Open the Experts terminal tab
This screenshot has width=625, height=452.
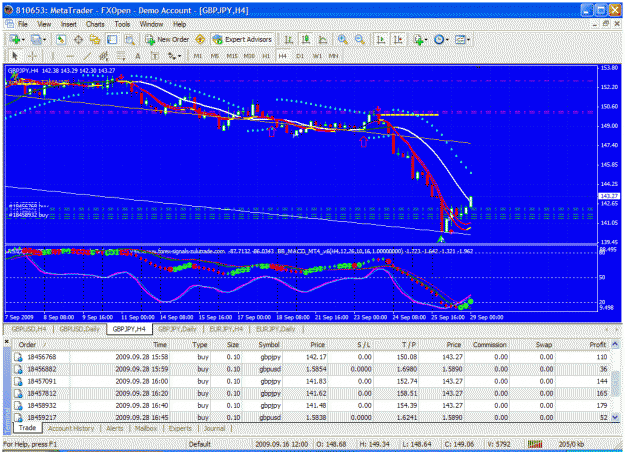[180, 428]
